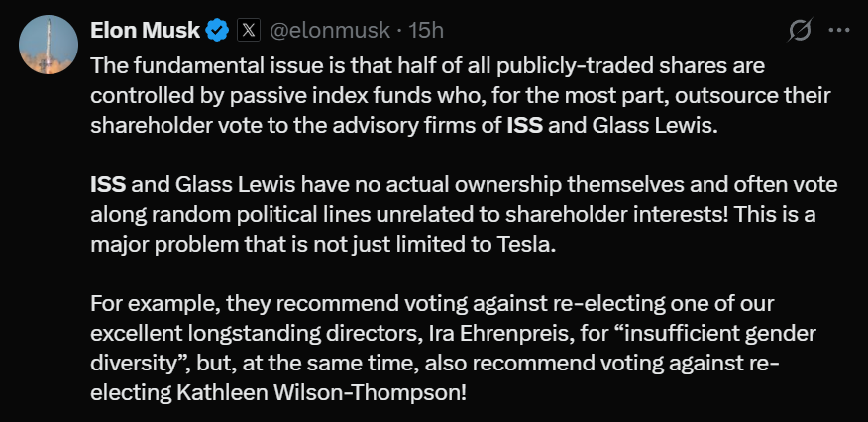Click the bold ISS starting the second paragraph
The width and height of the screenshot is (868, 422).
(x=107, y=185)
